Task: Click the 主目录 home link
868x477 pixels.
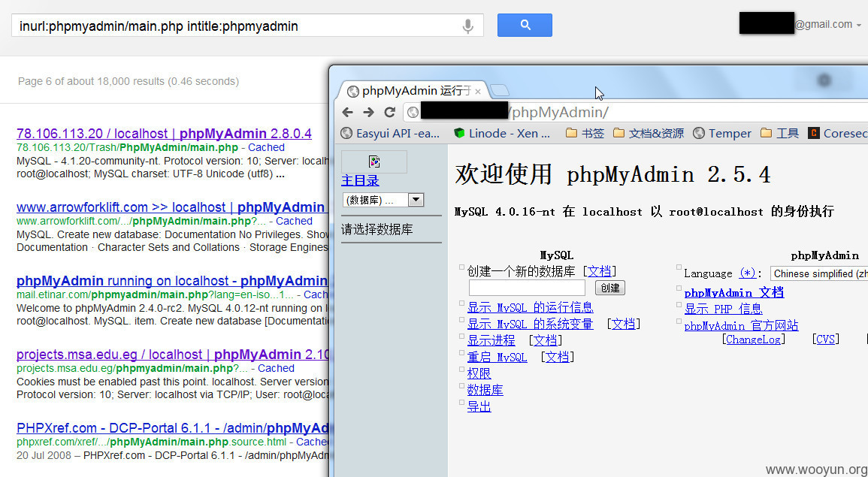Action: tap(361, 180)
